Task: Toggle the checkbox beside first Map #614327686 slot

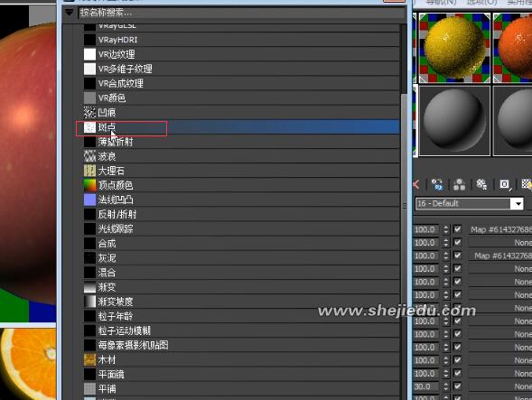Action: tap(457, 229)
